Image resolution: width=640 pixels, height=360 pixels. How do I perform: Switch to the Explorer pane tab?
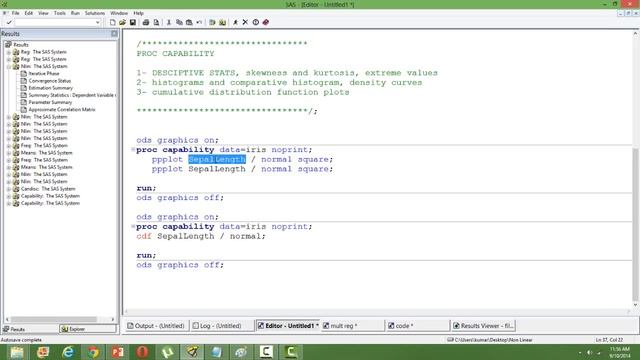(x=87, y=329)
